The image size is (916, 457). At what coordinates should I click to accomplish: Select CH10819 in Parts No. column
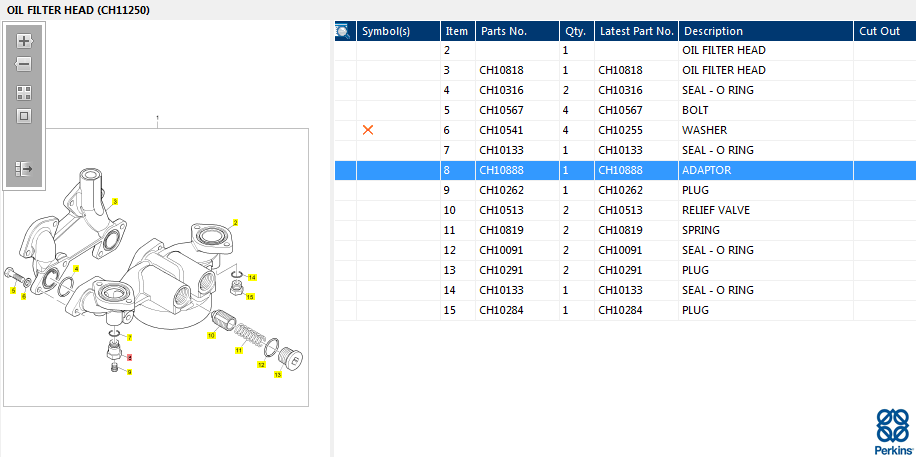[x=501, y=230]
